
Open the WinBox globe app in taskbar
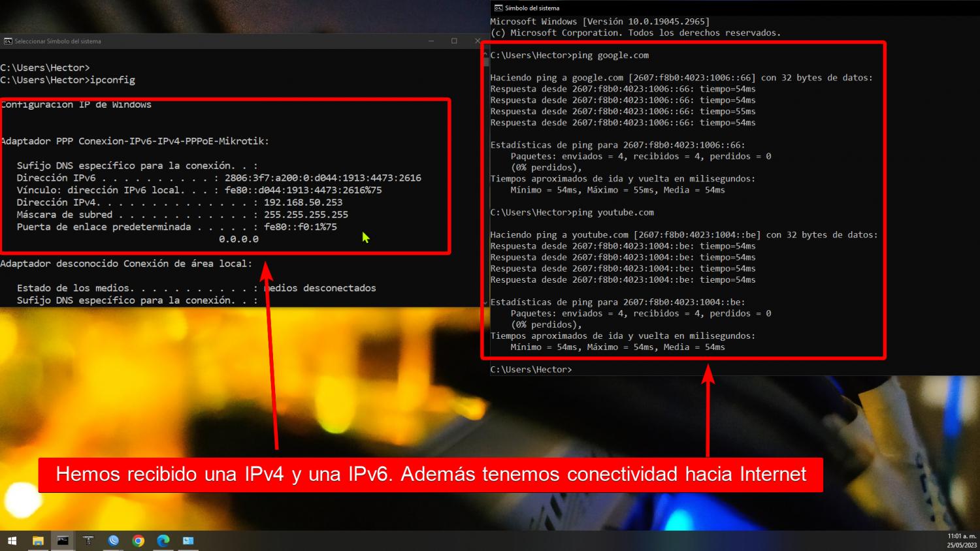(x=114, y=541)
